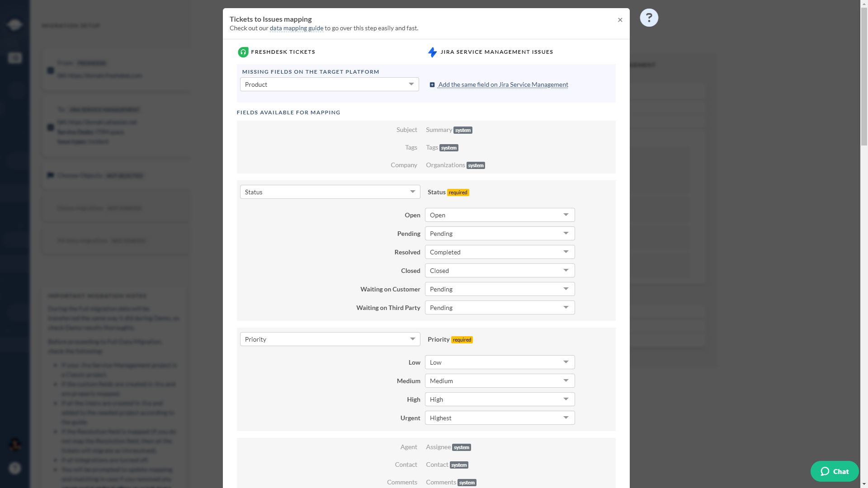Screen dimensions: 868x488
Task: Click the Company field label
Action: [404, 165]
